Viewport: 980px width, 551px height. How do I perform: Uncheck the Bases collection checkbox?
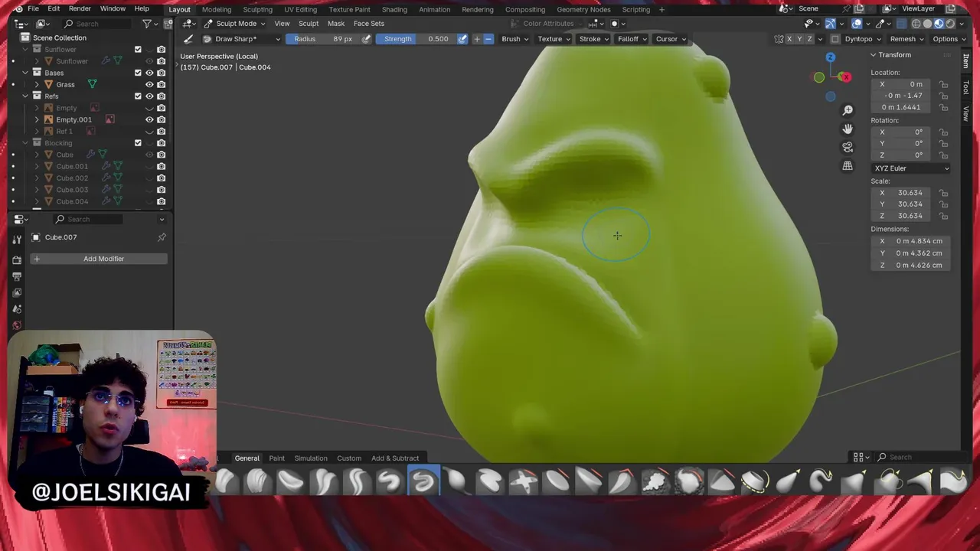tap(138, 73)
